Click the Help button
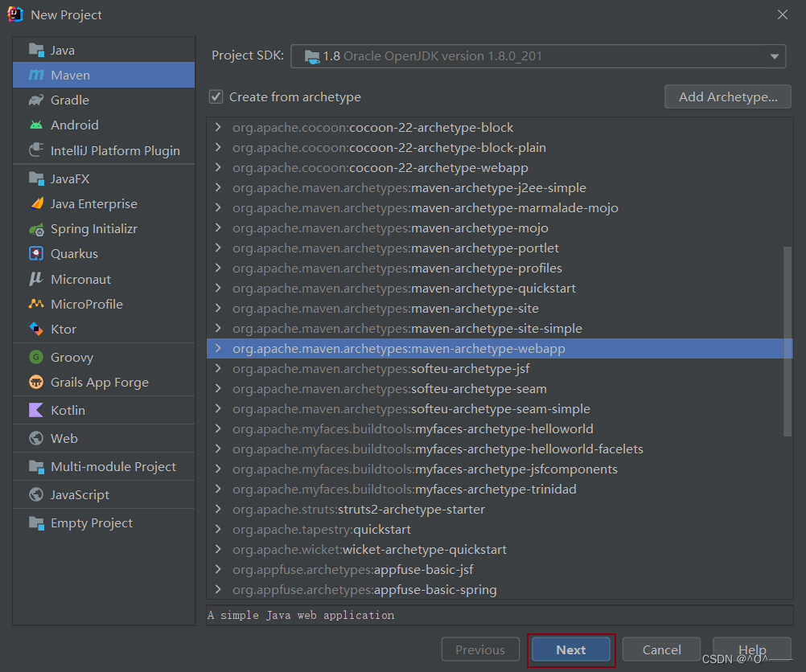This screenshot has height=672, width=806. click(x=752, y=650)
